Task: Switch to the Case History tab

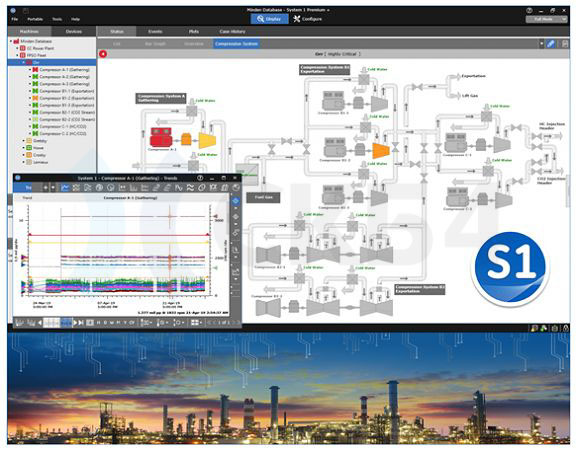Action: pos(232,32)
